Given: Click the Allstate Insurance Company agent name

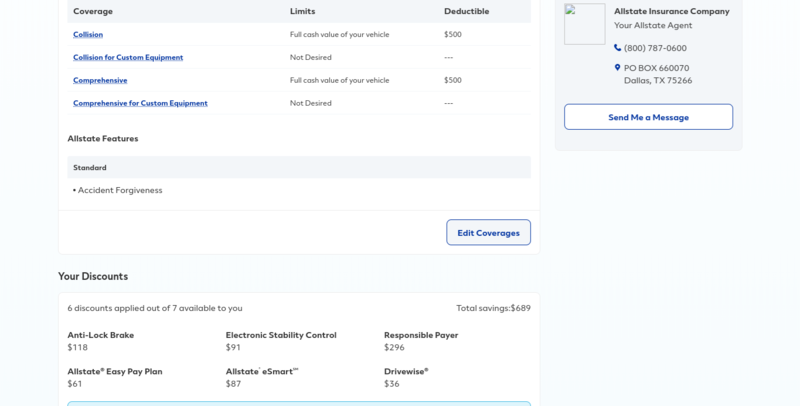Looking at the screenshot, I should coord(671,11).
